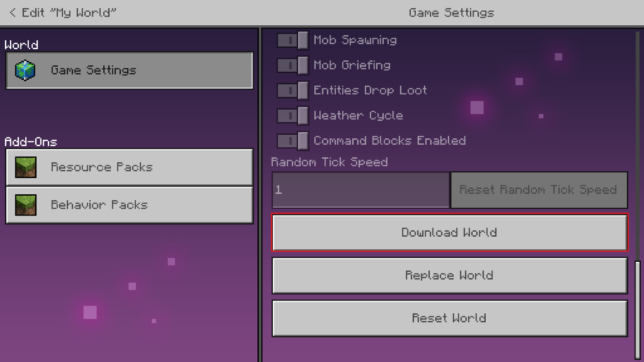
Task: Click the Entities Drop Loot label
Action: tap(370, 91)
